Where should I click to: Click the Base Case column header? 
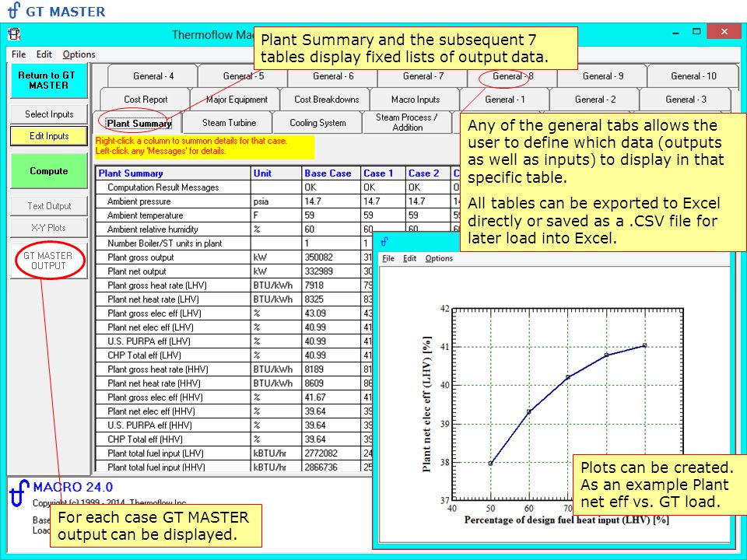pyautogui.click(x=331, y=173)
